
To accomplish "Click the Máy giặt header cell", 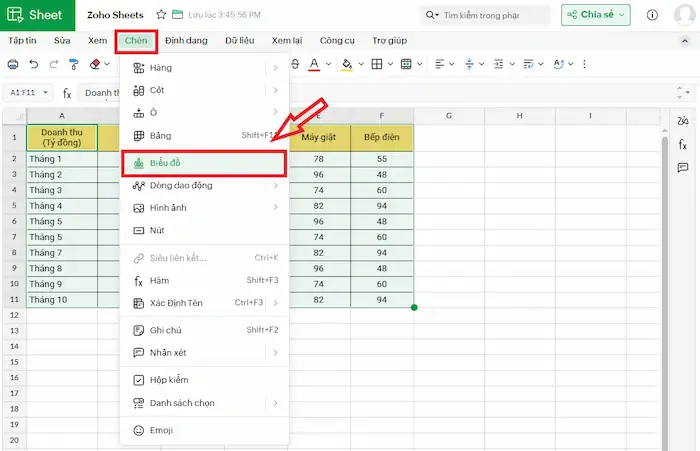I will pos(318,137).
